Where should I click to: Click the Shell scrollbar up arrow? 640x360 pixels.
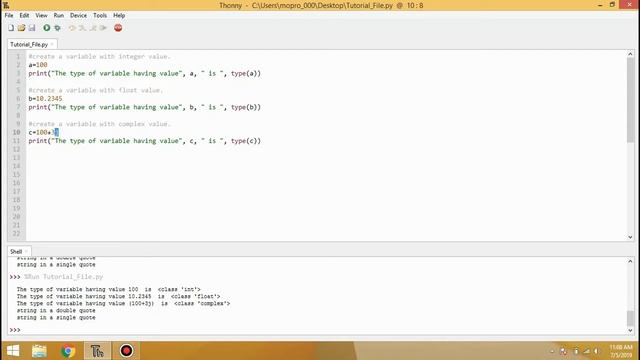pyautogui.click(x=630, y=261)
